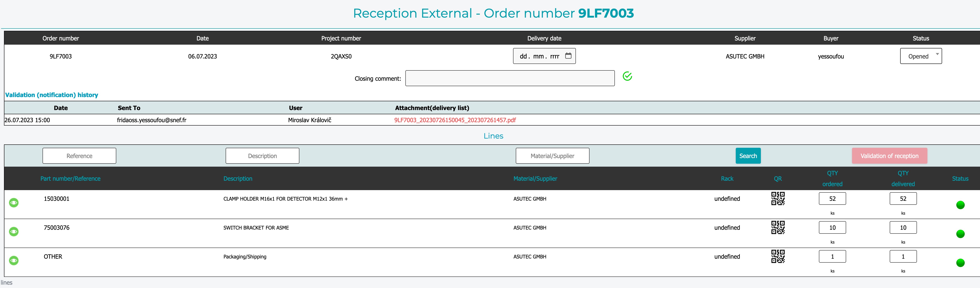Click Validation of reception button
The height and width of the screenshot is (288, 980).
pyautogui.click(x=889, y=156)
